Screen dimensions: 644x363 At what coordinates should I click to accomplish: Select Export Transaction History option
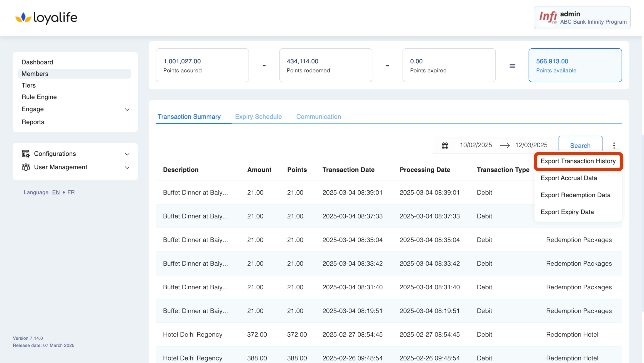(578, 161)
